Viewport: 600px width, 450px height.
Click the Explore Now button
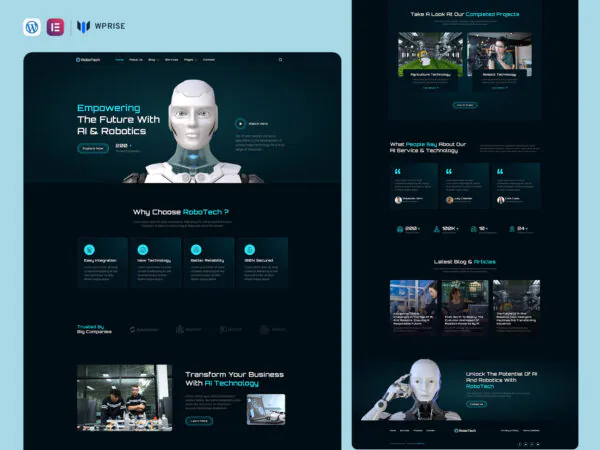[x=93, y=148]
